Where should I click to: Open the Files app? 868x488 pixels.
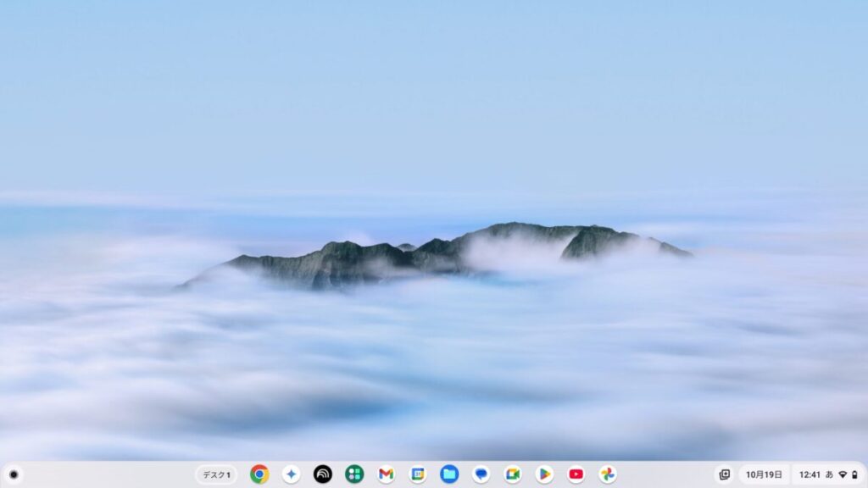tap(449, 474)
